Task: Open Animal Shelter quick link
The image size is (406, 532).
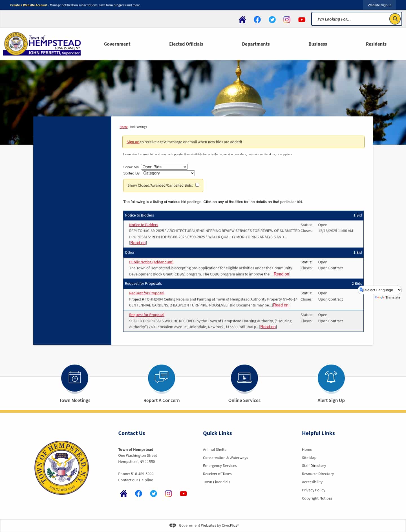Action: pos(215,449)
